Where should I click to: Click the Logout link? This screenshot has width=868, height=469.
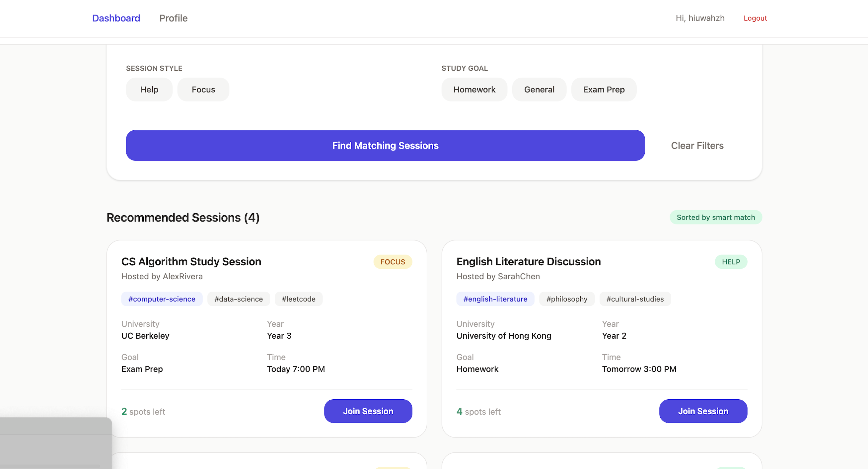pos(755,18)
